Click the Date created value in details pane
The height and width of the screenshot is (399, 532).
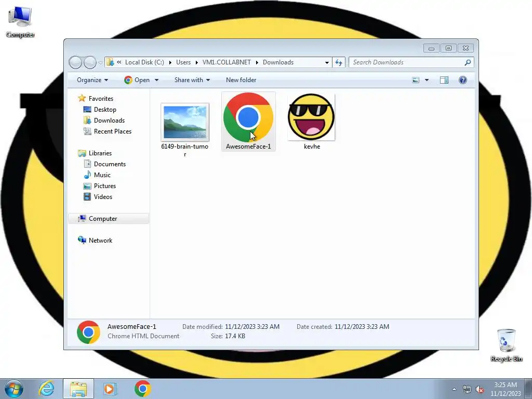pos(362,327)
